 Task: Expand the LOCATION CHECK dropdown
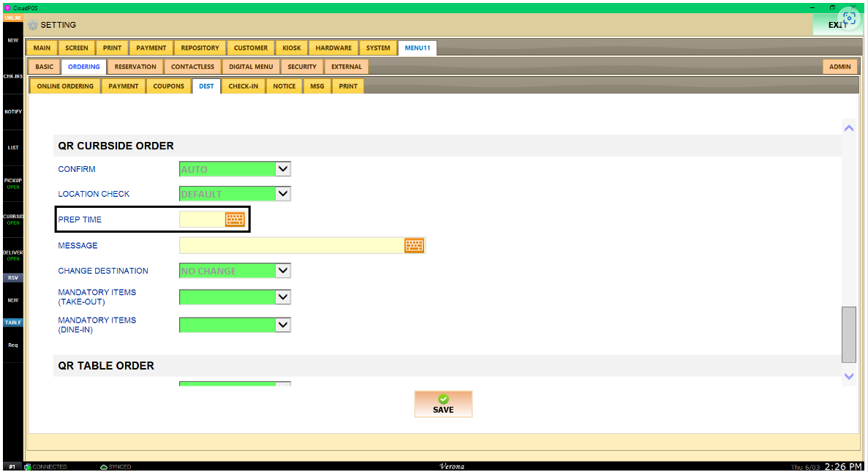[x=283, y=194]
